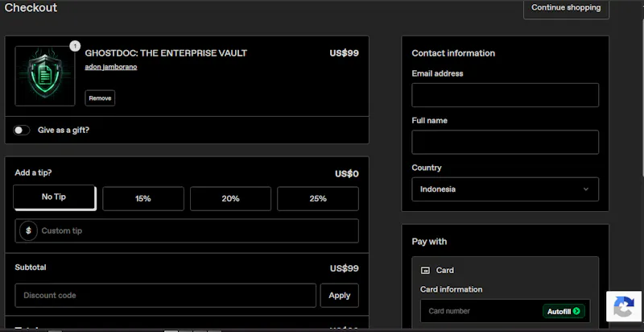The height and width of the screenshot is (332, 644).
Task: Click the Card information label
Action: coord(452,289)
